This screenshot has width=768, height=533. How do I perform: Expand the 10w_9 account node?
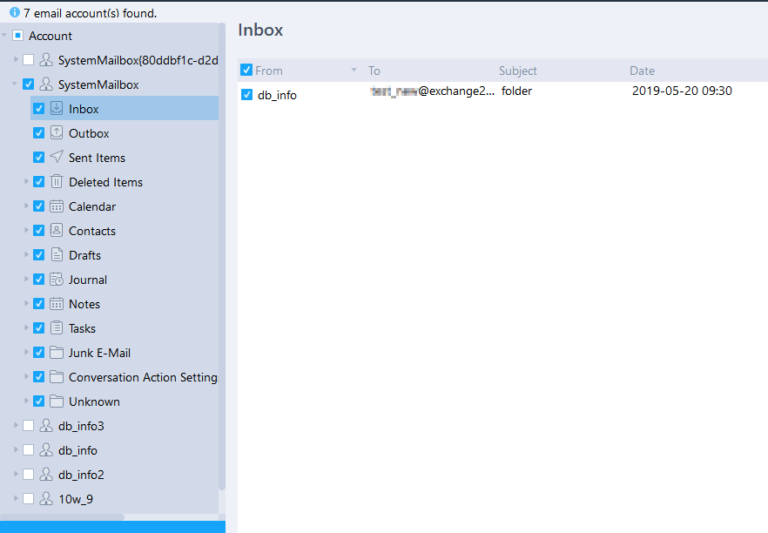[x=15, y=499]
